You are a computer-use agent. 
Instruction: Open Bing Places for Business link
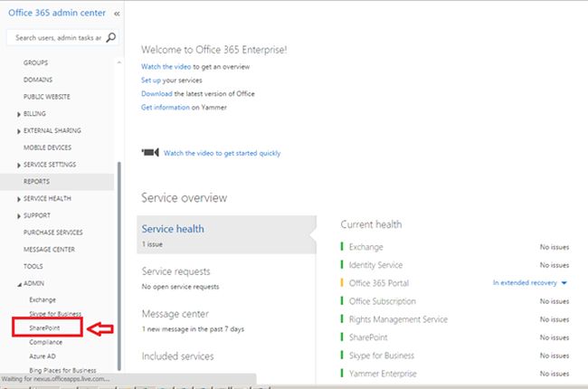[62, 370]
